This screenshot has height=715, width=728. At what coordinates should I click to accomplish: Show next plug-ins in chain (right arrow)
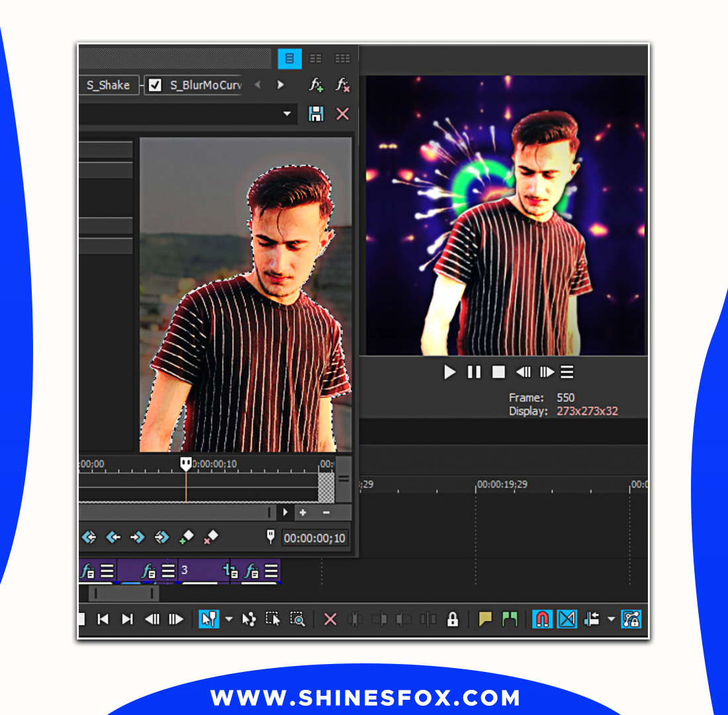(x=280, y=85)
